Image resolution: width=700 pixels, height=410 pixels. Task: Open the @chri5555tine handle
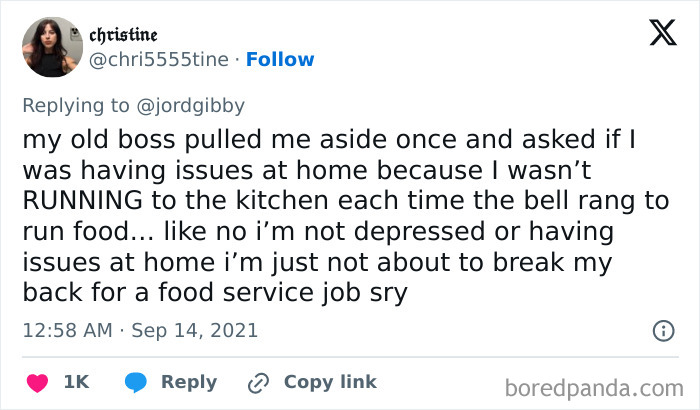coord(158,59)
